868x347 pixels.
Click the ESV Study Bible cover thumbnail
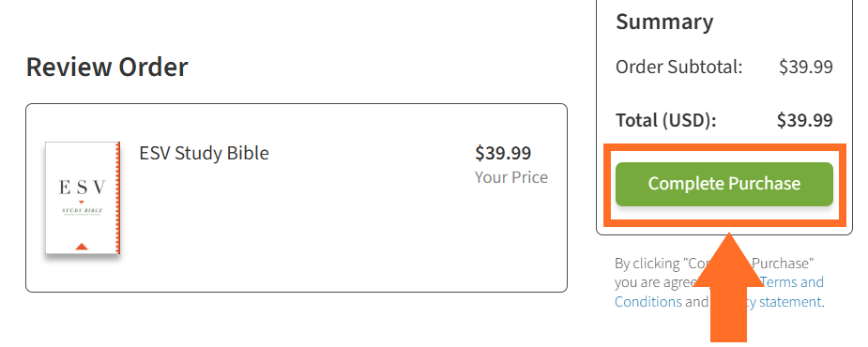[83, 198]
